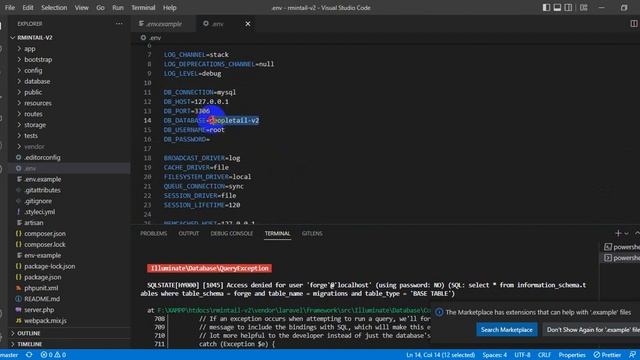Expand the app folder
The height and width of the screenshot is (360, 640).
coord(29,49)
